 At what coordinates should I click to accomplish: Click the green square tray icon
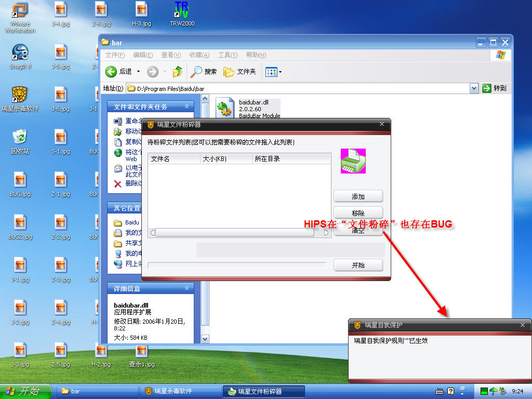484,392
